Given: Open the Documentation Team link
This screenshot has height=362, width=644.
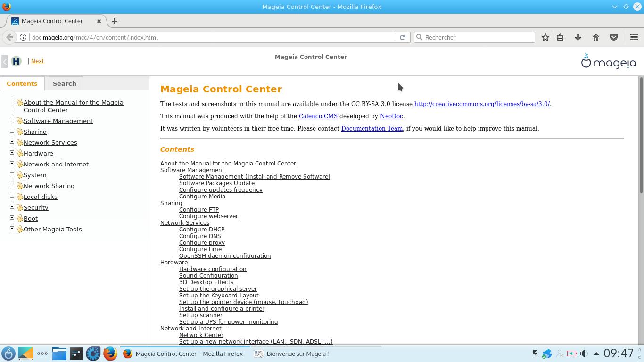Looking at the screenshot, I should pyautogui.click(x=372, y=128).
